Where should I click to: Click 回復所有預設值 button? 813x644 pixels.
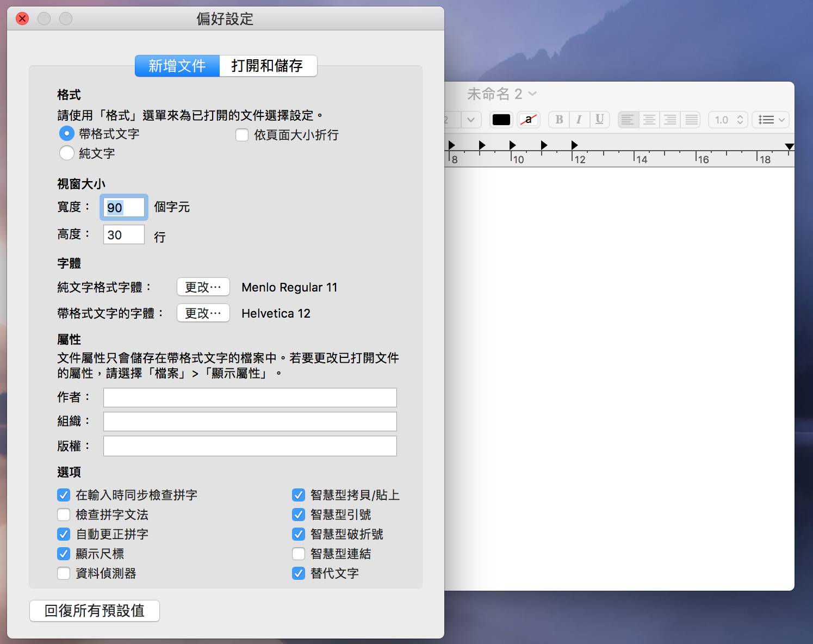pos(95,611)
